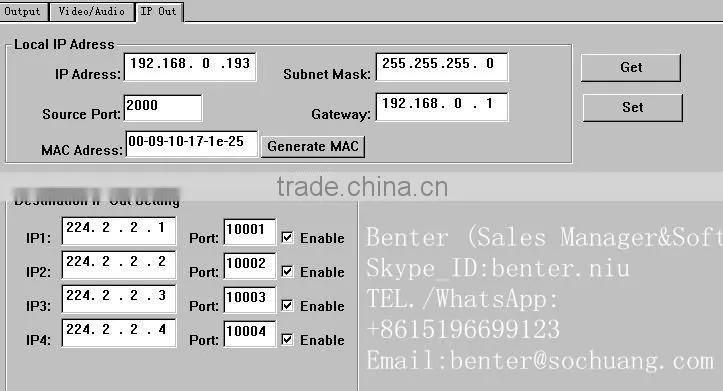Click the 'IP1:' label
The width and height of the screenshot is (723, 391).
pyautogui.click(x=38, y=238)
